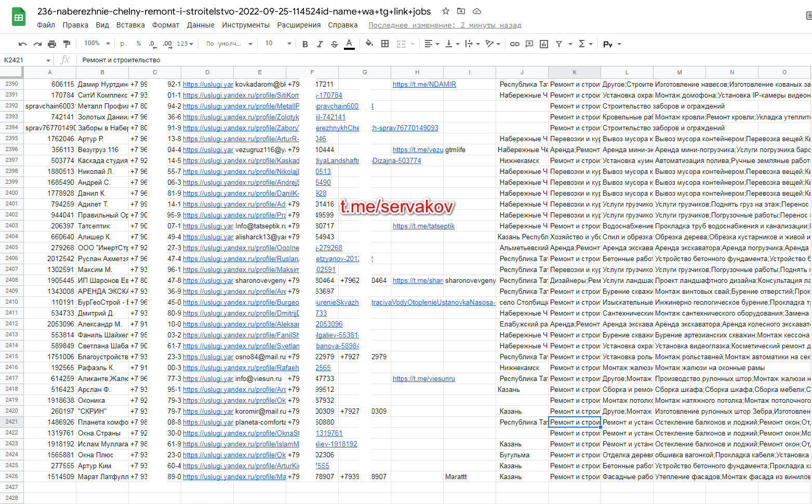
Task: Open the default font family dropdown
Action: pyautogui.click(x=229, y=44)
